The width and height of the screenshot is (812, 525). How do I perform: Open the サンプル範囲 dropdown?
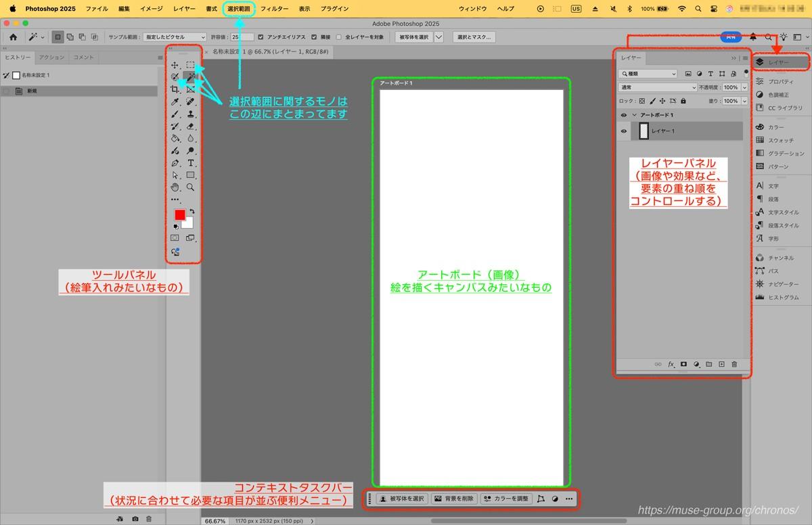pyautogui.click(x=175, y=37)
